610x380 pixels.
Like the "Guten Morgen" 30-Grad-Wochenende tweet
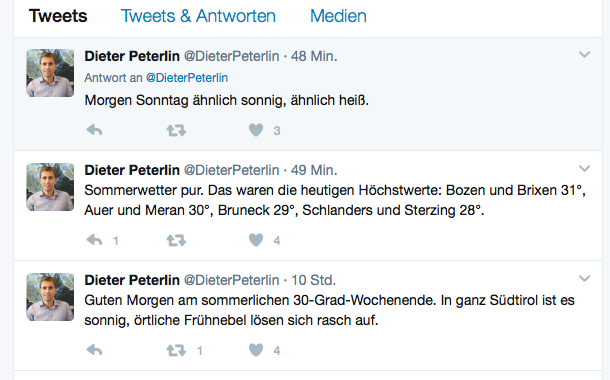point(256,350)
